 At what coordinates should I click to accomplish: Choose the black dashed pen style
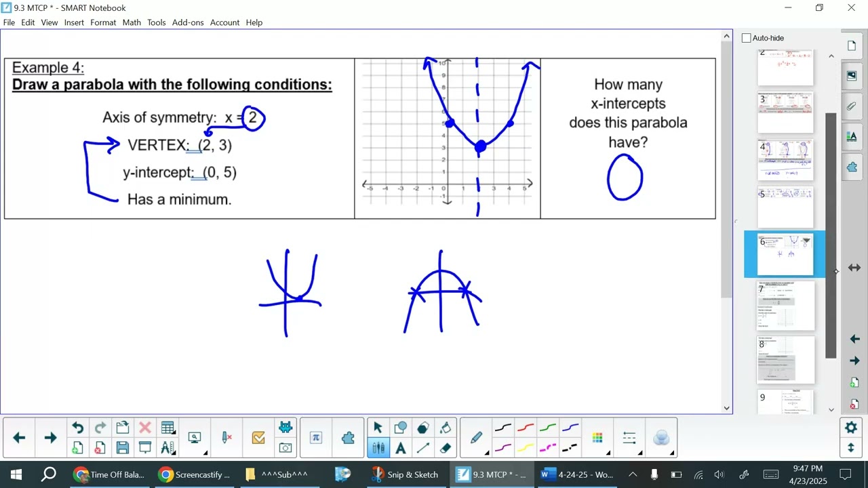tap(570, 448)
